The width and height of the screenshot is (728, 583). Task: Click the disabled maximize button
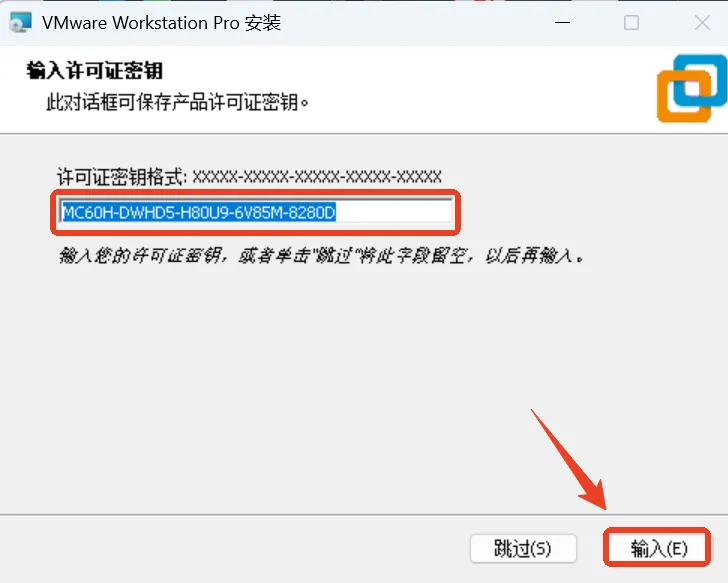click(x=631, y=22)
